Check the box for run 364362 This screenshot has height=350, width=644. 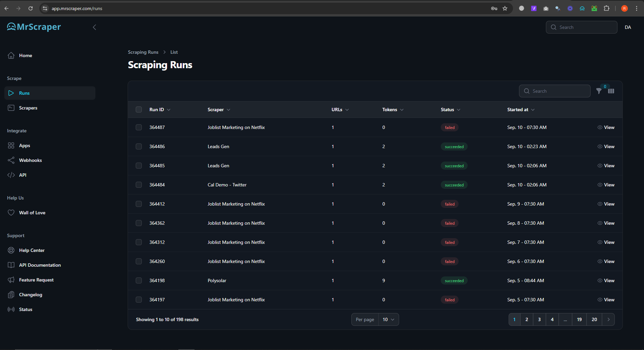point(139,223)
